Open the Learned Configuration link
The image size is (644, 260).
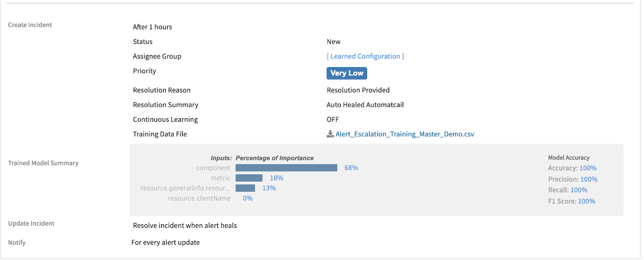pos(365,56)
